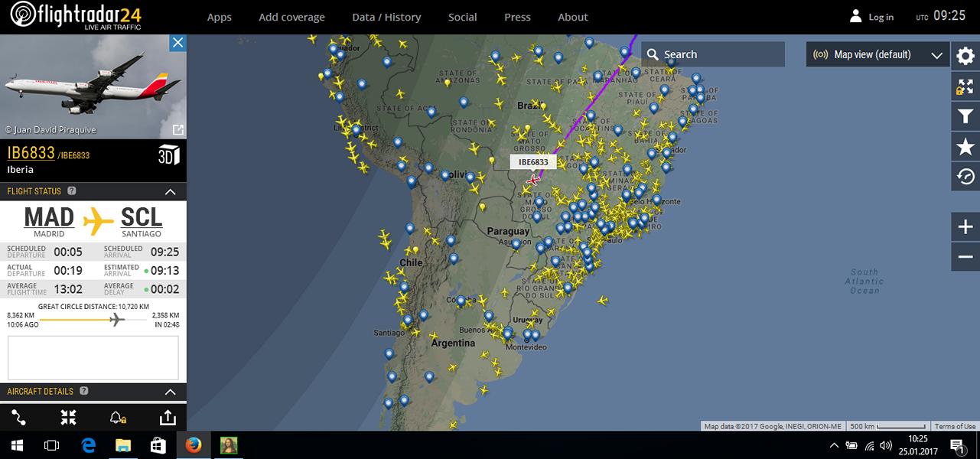Click the Great Circle Distance 10,720 KM text
This screenshot has width=980, height=459.
93,306
